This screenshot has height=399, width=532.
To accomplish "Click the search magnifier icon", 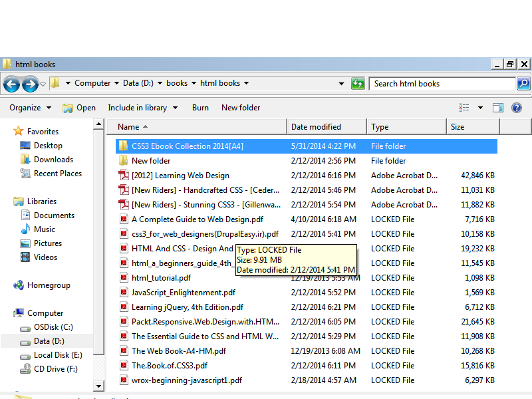I will pos(523,84).
